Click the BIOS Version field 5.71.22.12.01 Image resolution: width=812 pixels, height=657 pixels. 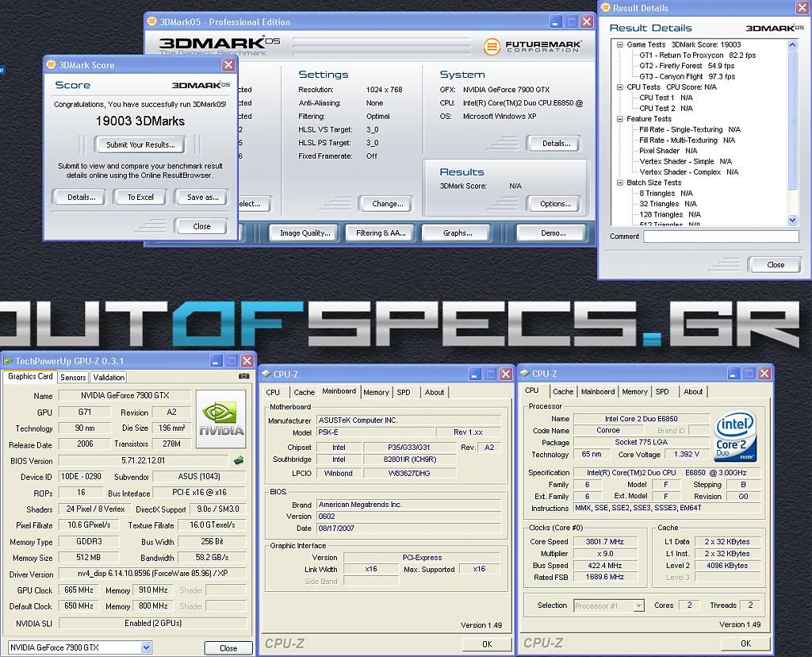click(144, 460)
